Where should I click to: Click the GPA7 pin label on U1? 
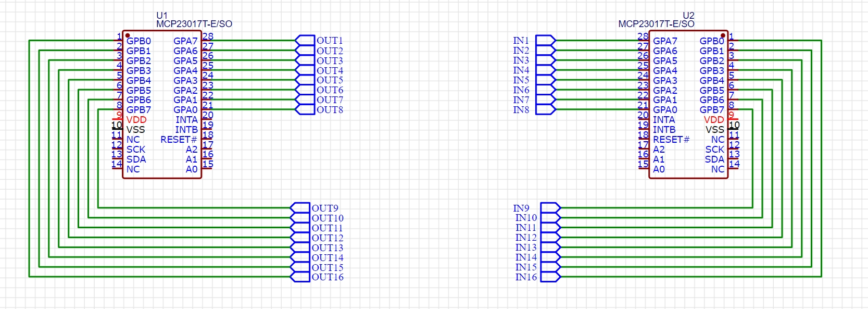point(185,41)
